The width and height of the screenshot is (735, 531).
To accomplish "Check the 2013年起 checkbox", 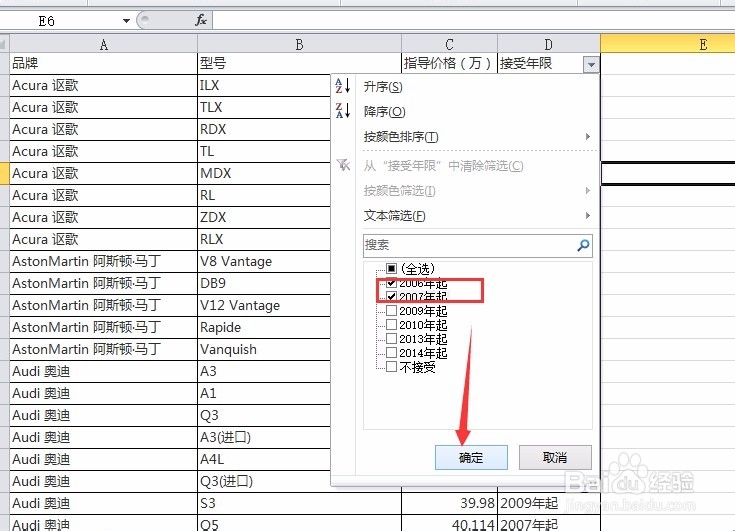I will (x=391, y=339).
